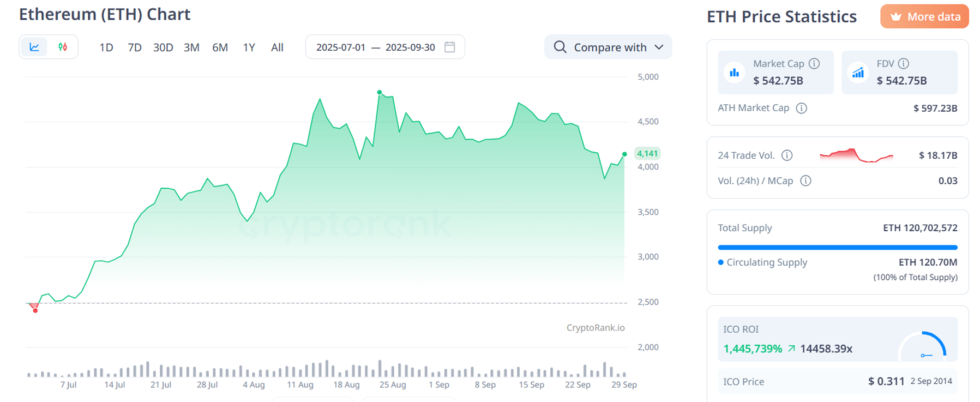Select the 7D time range

pos(134,47)
